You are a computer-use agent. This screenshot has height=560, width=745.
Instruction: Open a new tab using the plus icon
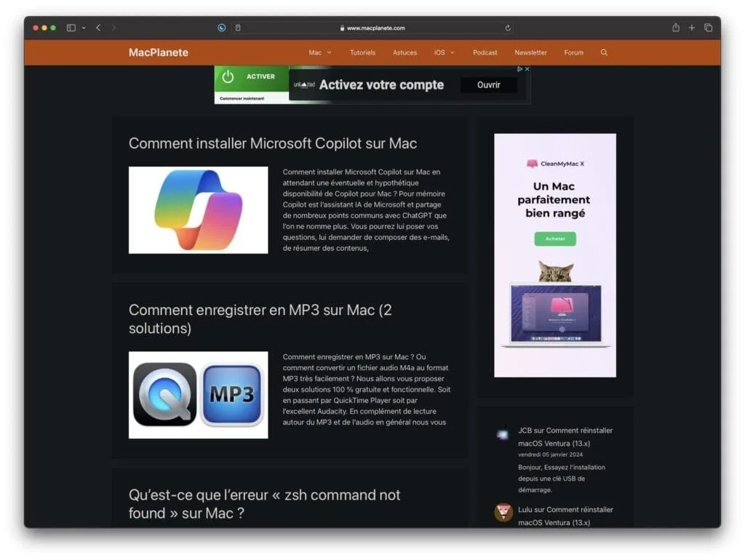pyautogui.click(x=692, y=27)
